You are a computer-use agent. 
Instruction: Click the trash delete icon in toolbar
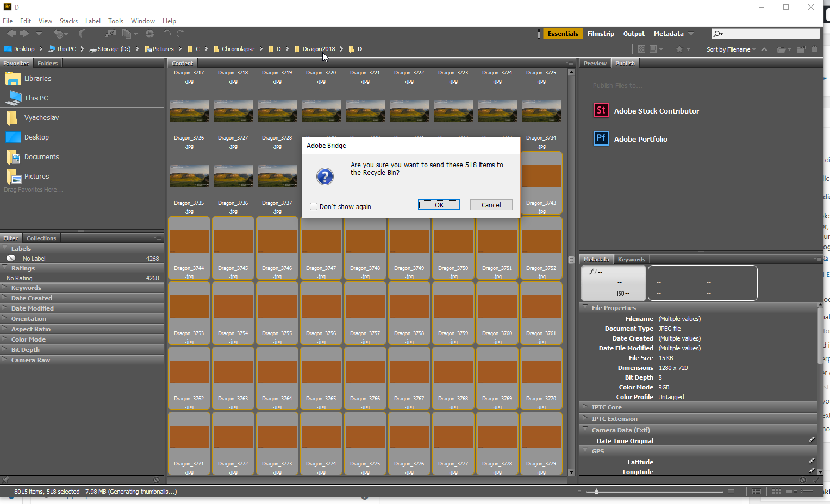click(x=814, y=49)
